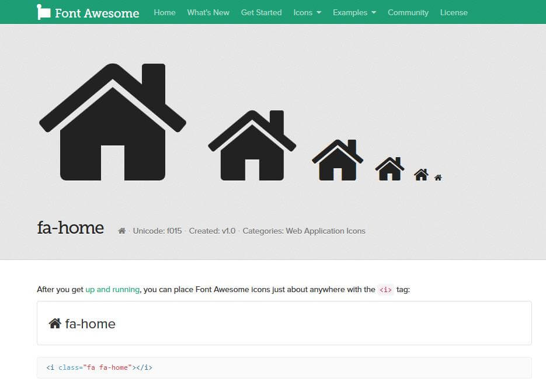Viewport: 546px width, 392px height.
Task: Click the fourth home icon in the size row
Action: click(389, 169)
